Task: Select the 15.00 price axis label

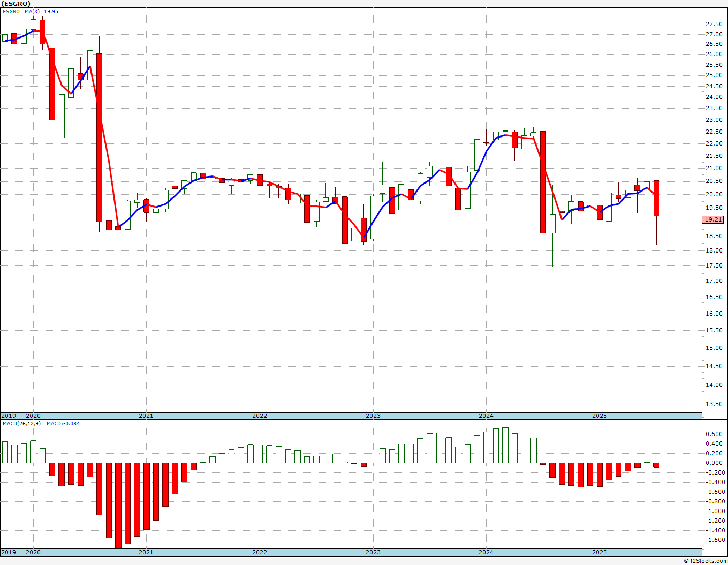Action: tap(714, 348)
